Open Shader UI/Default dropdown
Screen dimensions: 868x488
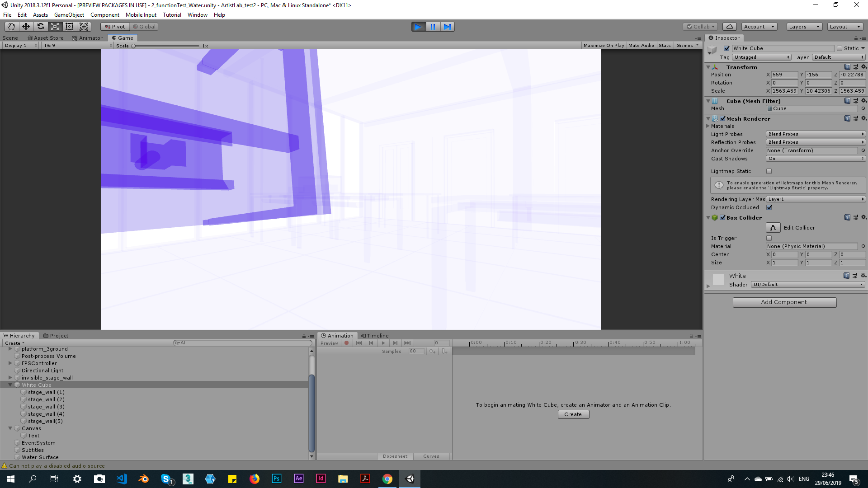click(x=808, y=285)
